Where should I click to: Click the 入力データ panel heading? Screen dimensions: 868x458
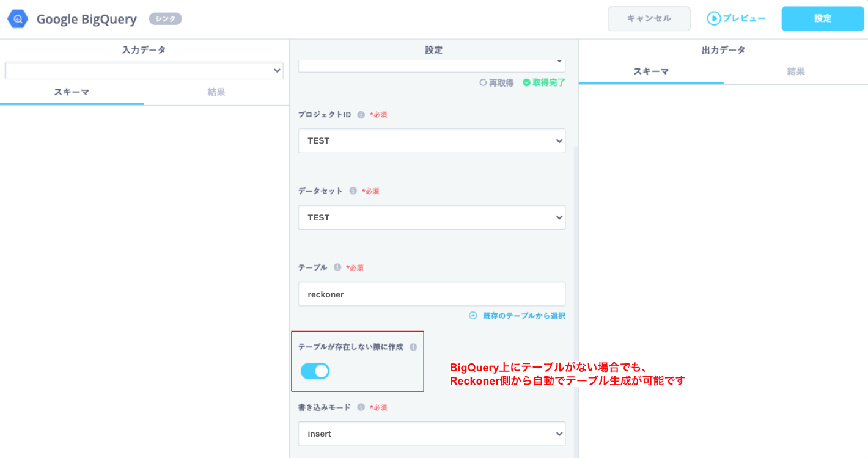tap(144, 50)
